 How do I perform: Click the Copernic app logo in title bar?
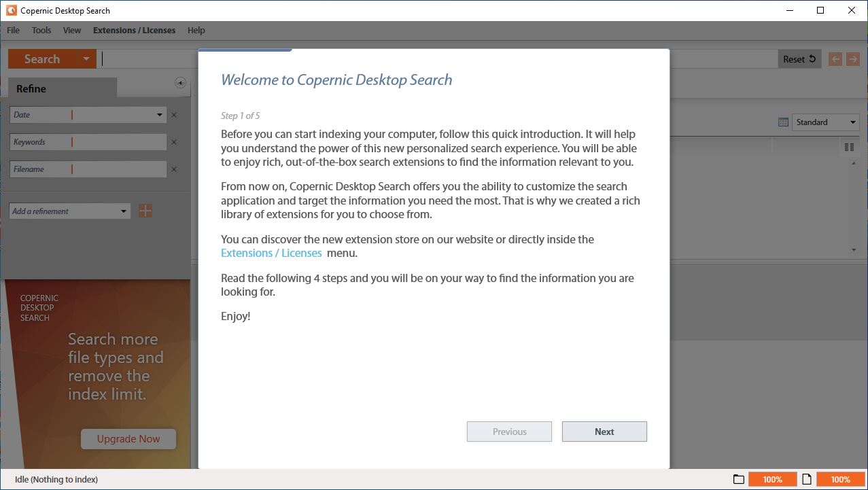coord(12,10)
